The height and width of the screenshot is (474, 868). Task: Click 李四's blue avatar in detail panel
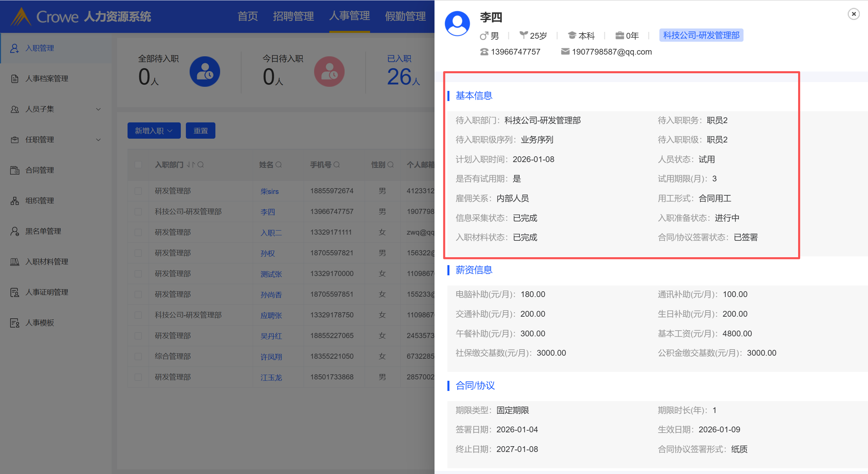(457, 24)
